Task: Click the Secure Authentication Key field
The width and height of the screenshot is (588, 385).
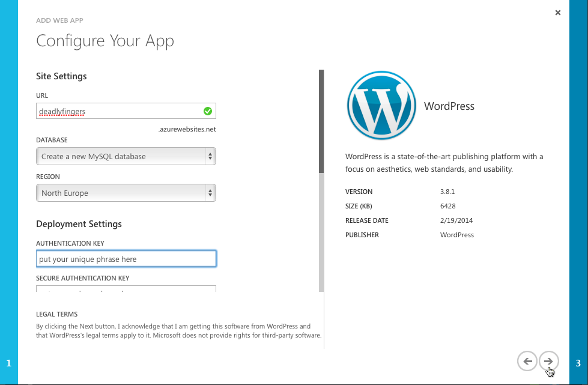Action: click(x=126, y=289)
